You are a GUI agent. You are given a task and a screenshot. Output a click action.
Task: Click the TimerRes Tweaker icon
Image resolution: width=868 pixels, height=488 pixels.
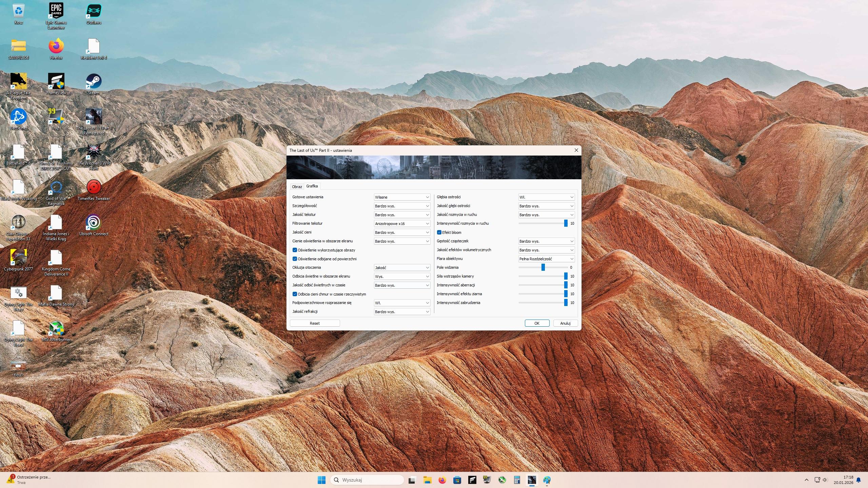tap(94, 187)
